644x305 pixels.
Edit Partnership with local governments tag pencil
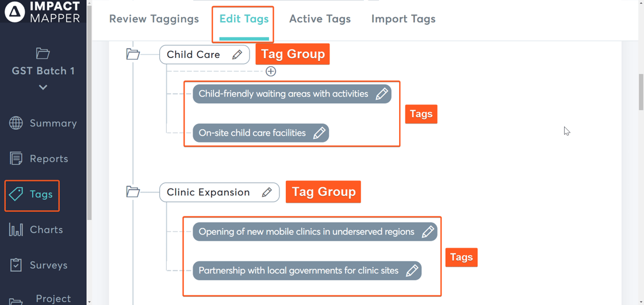click(x=412, y=271)
